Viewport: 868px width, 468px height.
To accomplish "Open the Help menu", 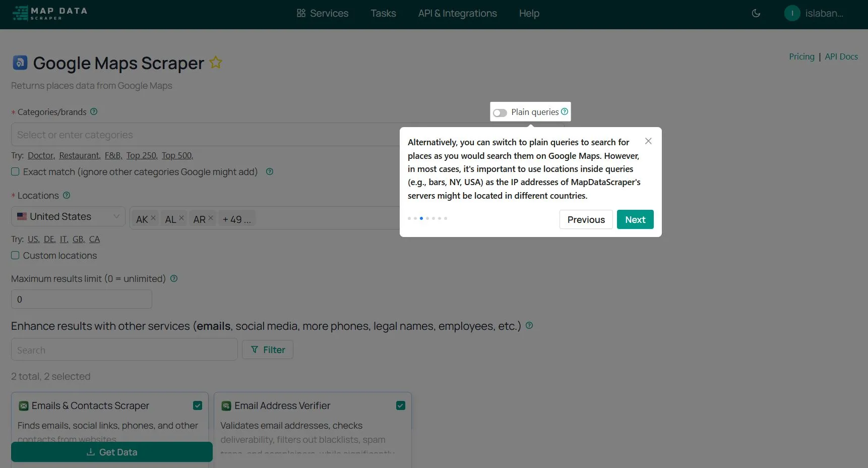I will click(529, 14).
